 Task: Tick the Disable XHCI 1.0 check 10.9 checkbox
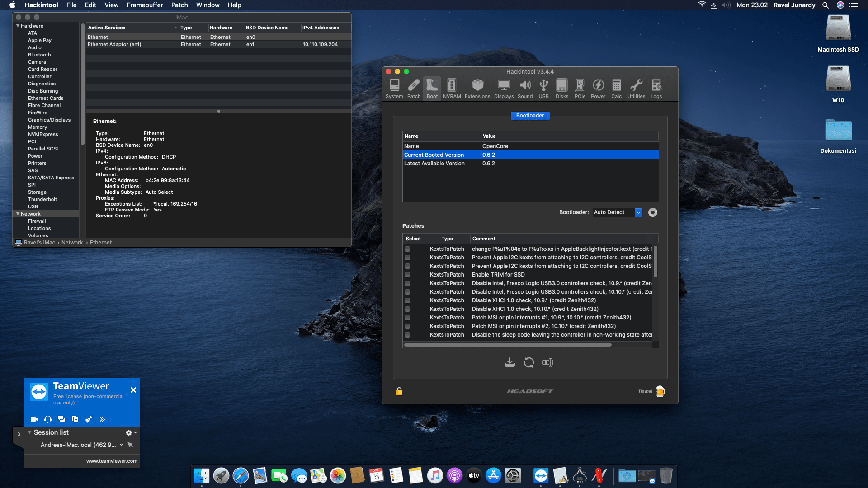407,300
